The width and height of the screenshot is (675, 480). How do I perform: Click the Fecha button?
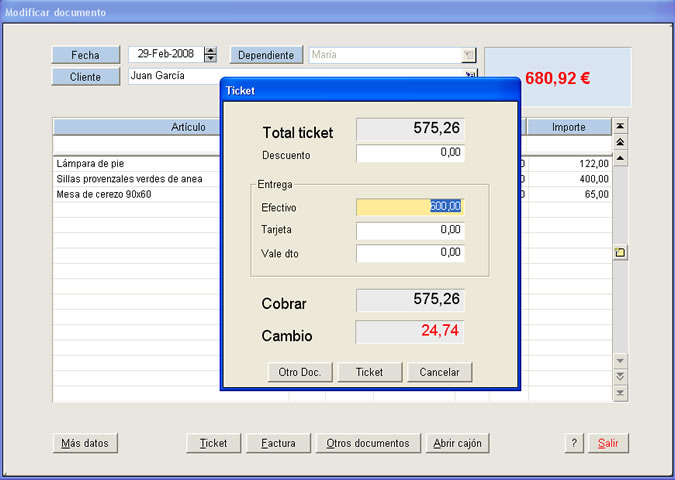coord(85,55)
